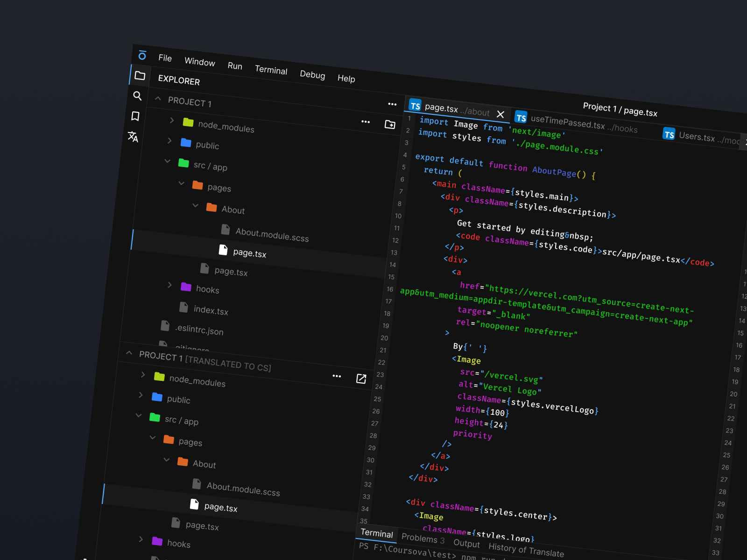The image size is (747, 560).
Task: Open About.module.scss in translated project
Action: (243, 489)
